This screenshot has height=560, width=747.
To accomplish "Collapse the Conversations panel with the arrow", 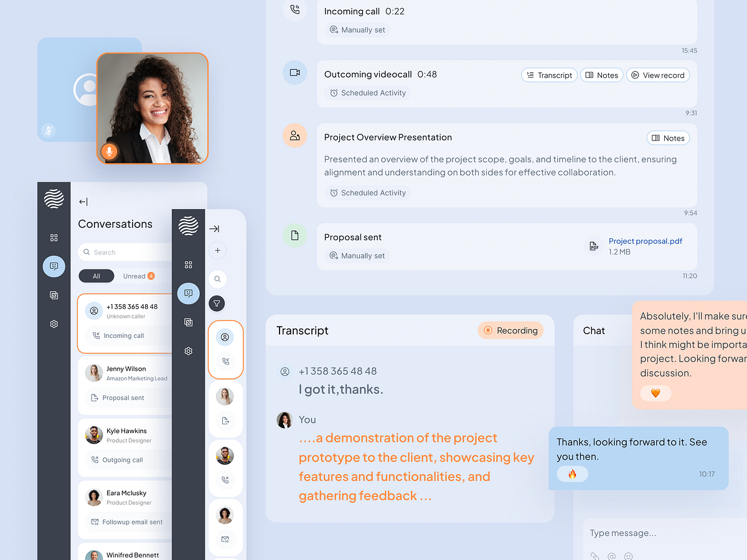I will point(83,202).
